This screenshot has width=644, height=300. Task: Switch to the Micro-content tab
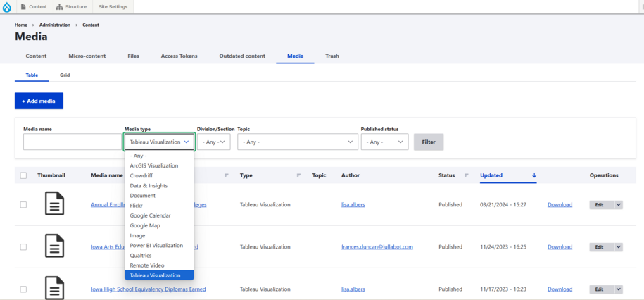click(x=87, y=56)
